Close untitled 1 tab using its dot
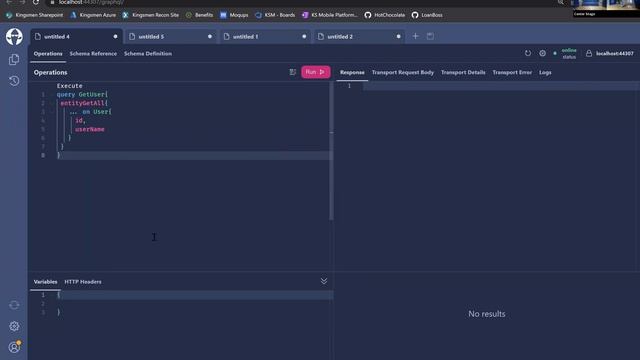This screenshot has height=360, width=640. (x=304, y=37)
